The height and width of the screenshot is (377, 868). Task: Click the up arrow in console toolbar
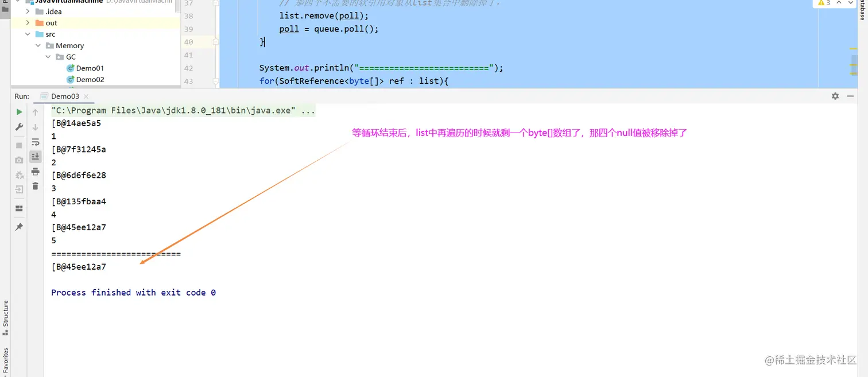pyautogui.click(x=36, y=112)
